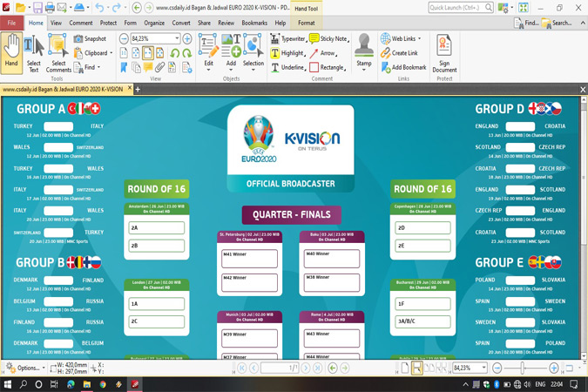Switch to the View ribbon tab

tap(57, 23)
